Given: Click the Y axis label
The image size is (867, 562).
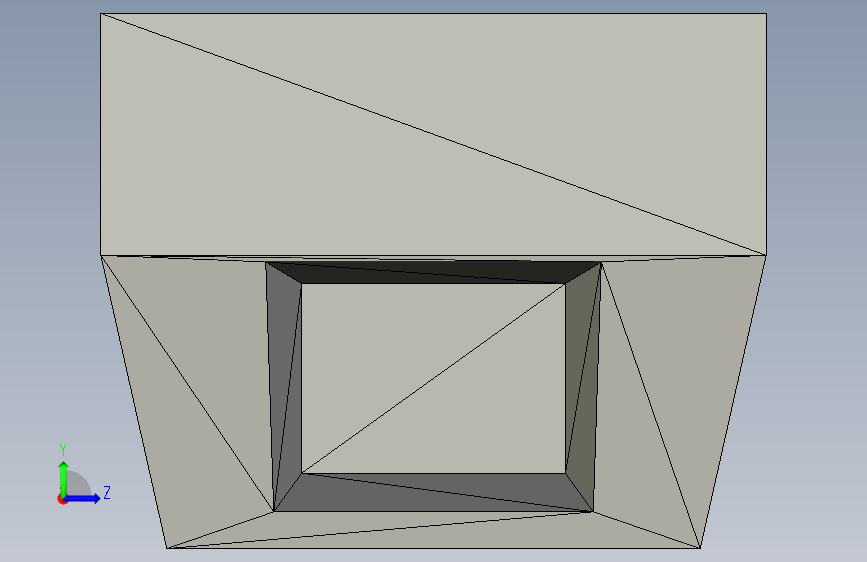Looking at the screenshot, I should pos(63,450).
